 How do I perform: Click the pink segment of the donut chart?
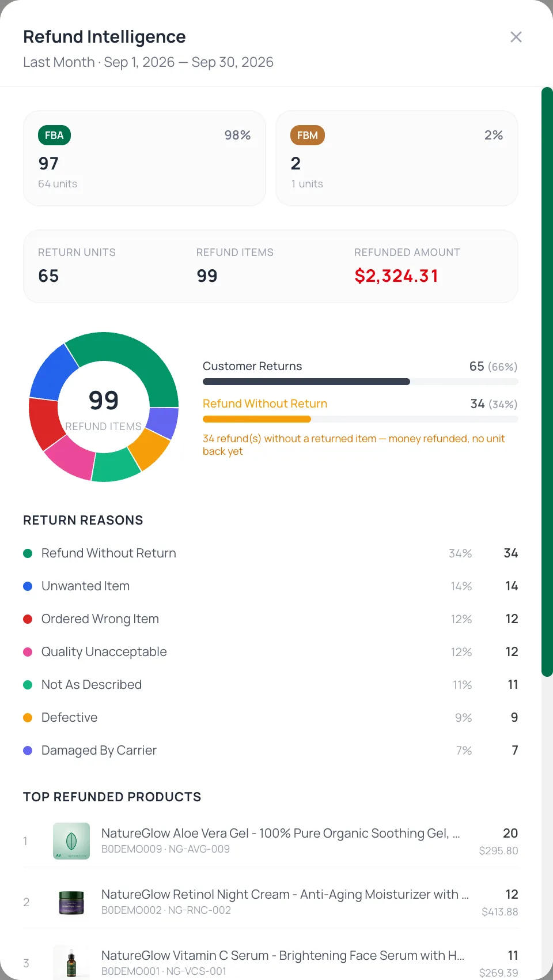[70, 458]
